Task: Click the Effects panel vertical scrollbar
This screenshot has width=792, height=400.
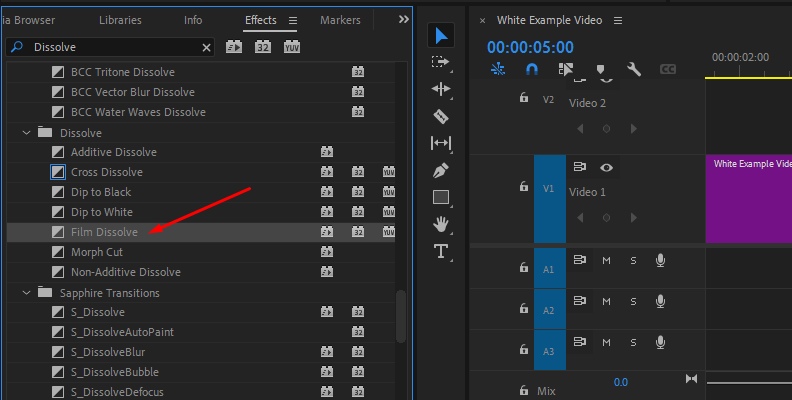Action: coord(402,315)
